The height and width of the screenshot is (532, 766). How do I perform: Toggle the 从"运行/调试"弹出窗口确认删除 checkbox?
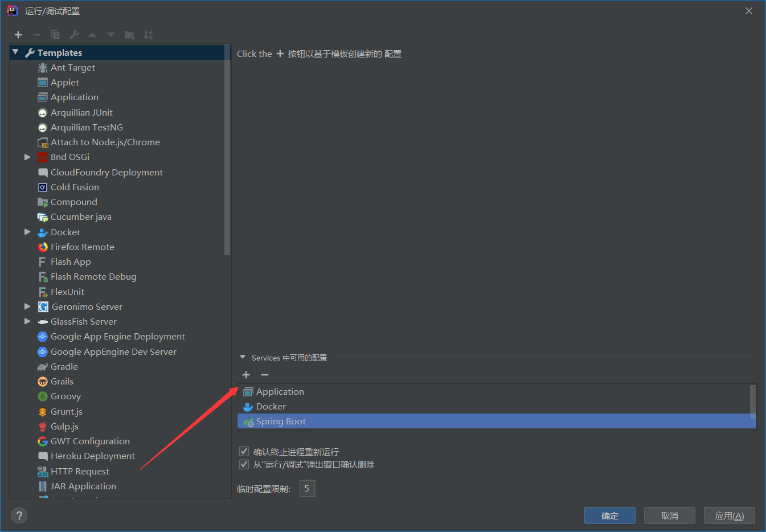coord(244,464)
